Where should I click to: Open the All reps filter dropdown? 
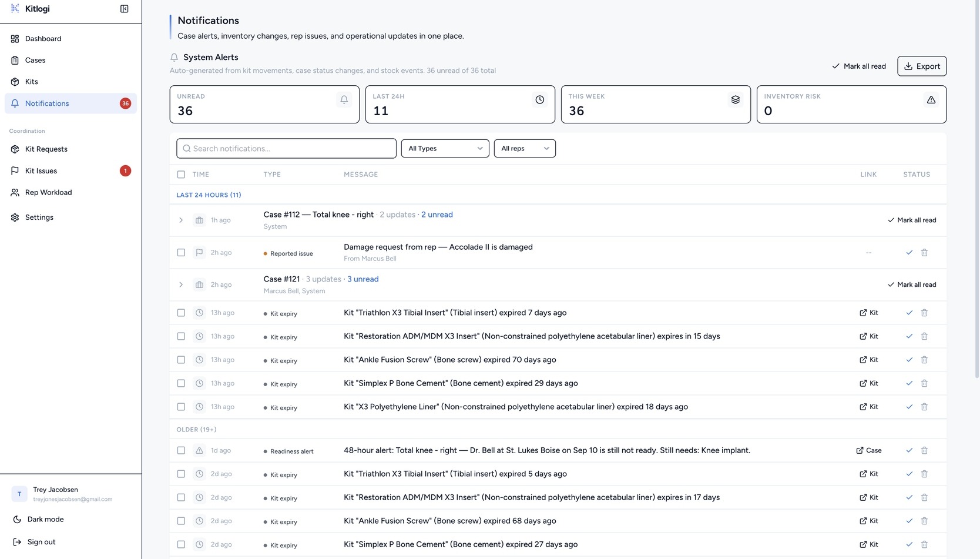[x=525, y=149]
